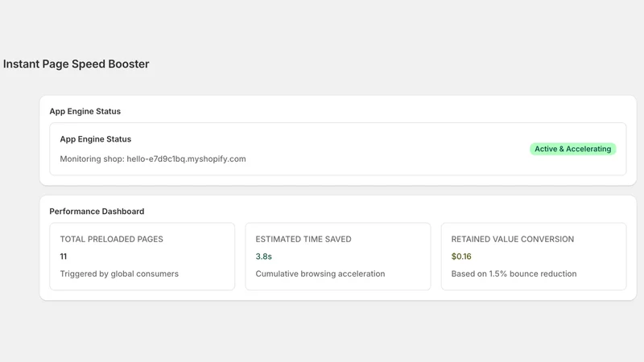This screenshot has width=644, height=362.
Task: Click the TOTAL PRELOADED PAGES label
Action: coord(111,239)
